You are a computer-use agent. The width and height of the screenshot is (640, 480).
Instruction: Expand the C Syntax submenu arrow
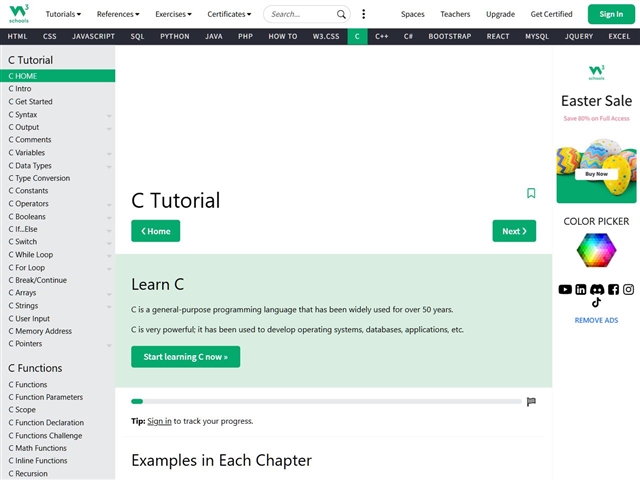(x=109, y=116)
